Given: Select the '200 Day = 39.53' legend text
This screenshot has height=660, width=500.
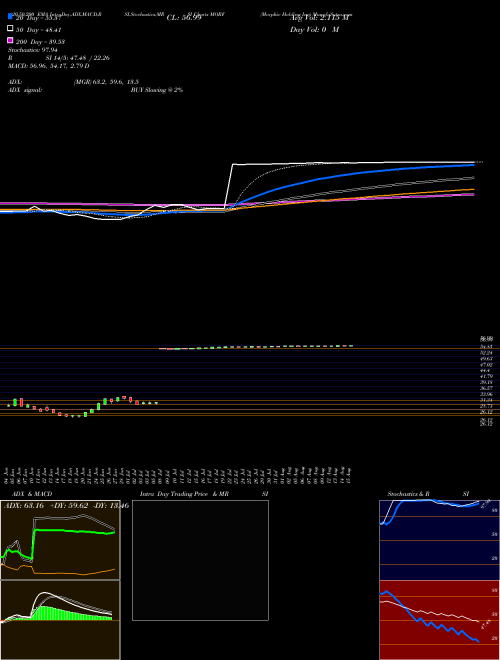Looking at the screenshot, I should [x=40, y=42].
